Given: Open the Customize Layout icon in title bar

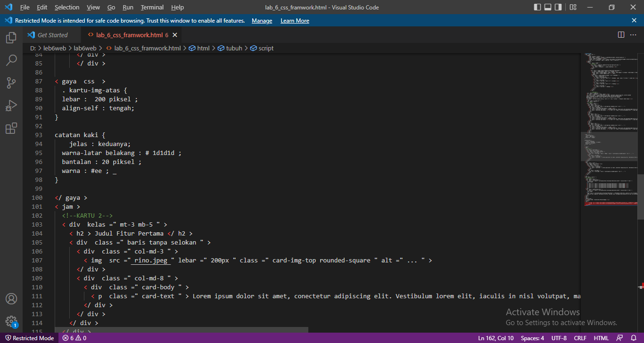Looking at the screenshot, I should [573, 7].
